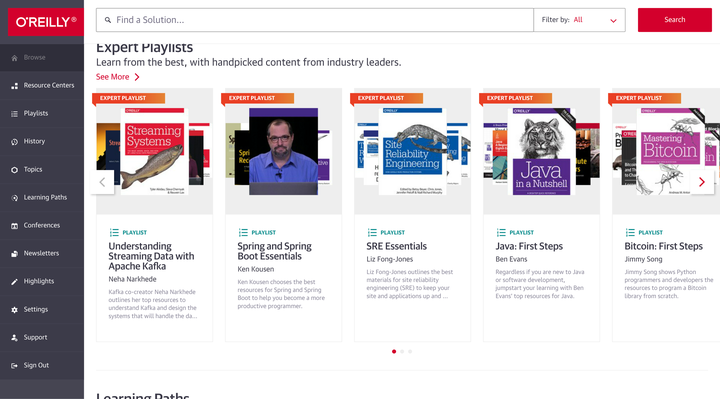This screenshot has width=720, height=399.
Task: Click the History clock icon
Action: click(14, 142)
